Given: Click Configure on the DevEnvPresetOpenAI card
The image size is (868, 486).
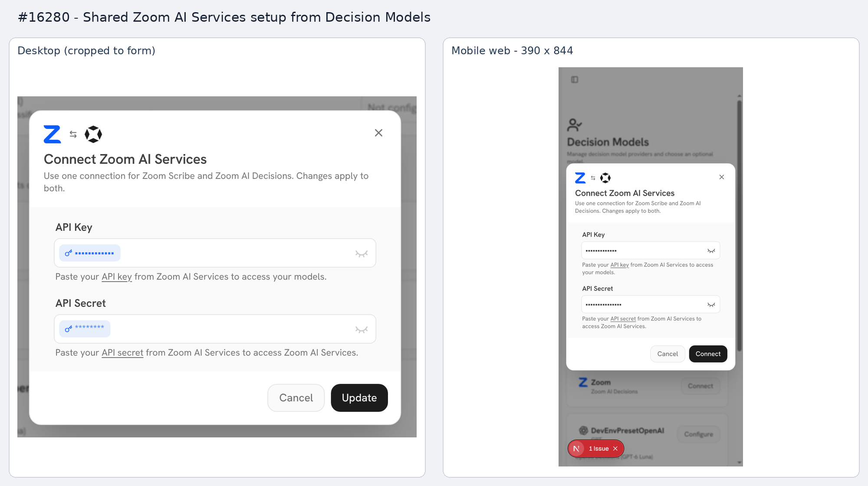Looking at the screenshot, I should (698, 434).
